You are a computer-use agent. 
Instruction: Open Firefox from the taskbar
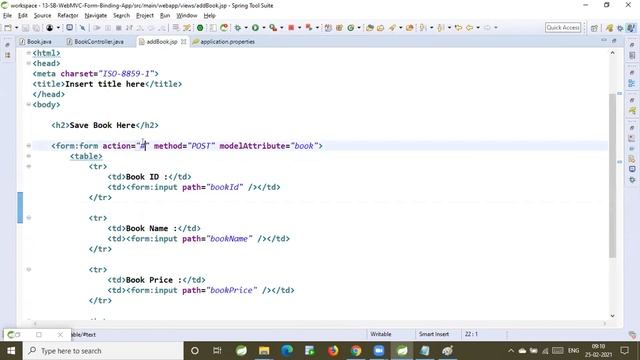(333, 351)
